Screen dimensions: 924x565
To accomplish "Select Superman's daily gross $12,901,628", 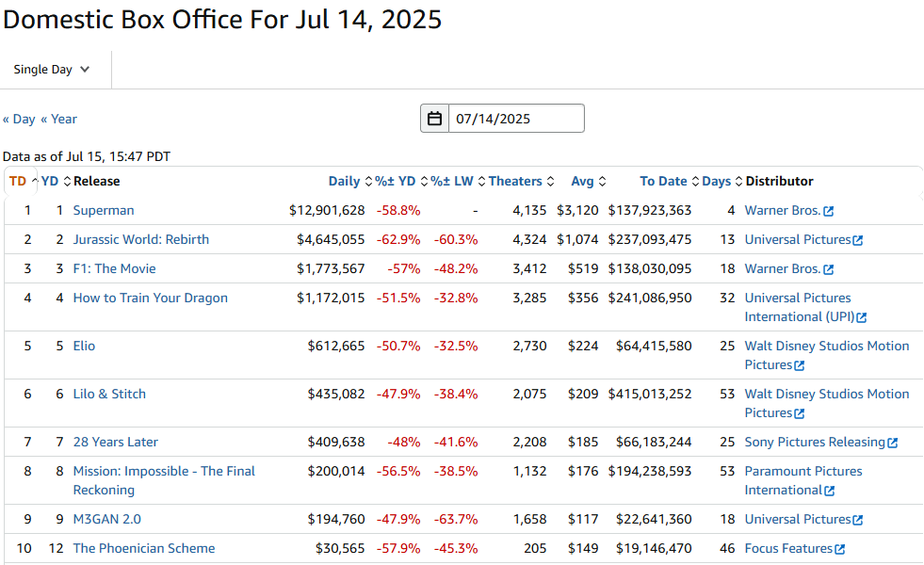I will coord(327,210).
